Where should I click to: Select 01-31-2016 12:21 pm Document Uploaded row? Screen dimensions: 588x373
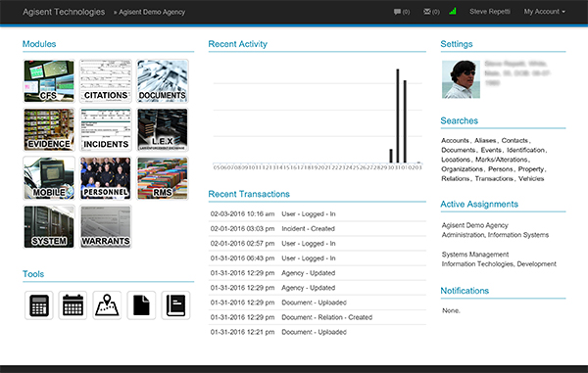(317, 332)
